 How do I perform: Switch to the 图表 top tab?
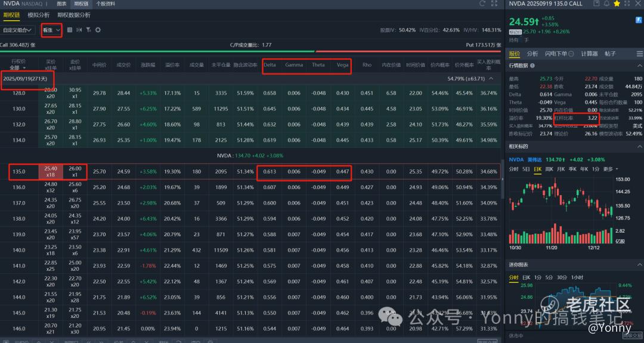click(x=61, y=4)
